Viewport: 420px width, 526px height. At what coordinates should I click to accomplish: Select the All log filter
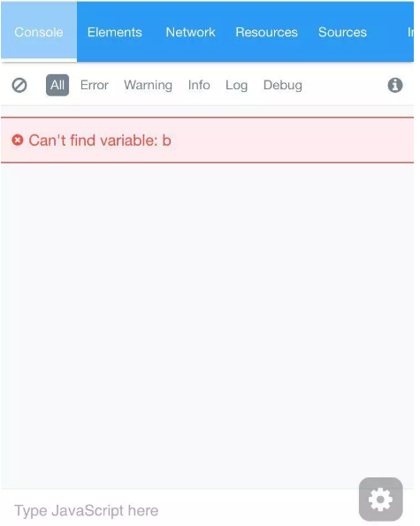[57, 85]
